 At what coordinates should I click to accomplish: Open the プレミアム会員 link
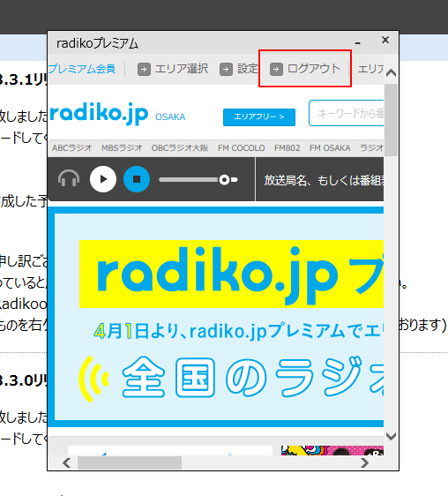tap(82, 69)
